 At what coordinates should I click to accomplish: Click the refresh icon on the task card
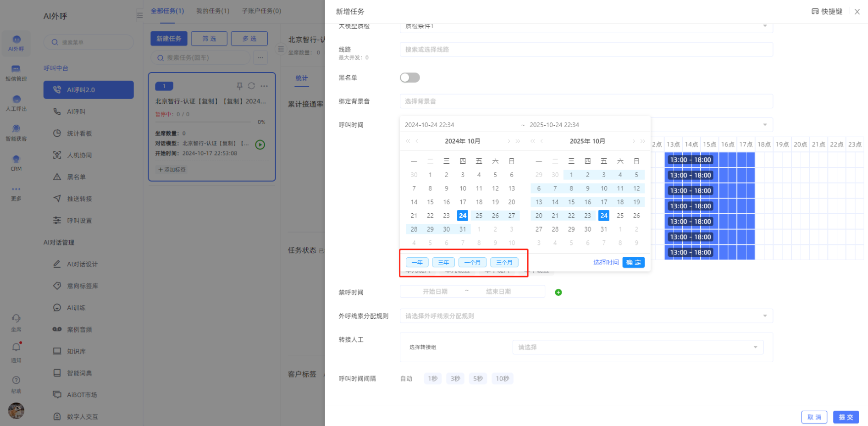click(x=251, y=86)
